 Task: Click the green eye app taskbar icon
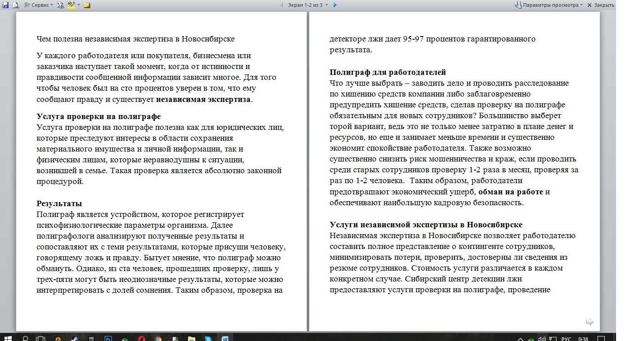[125, 339]
